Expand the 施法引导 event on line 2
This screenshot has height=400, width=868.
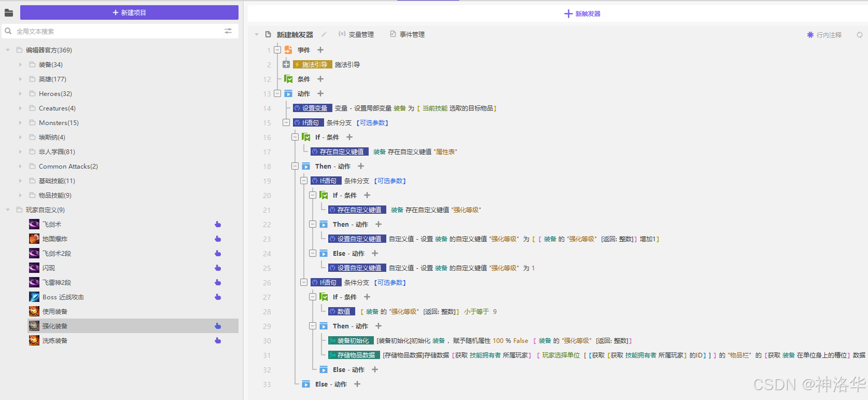[286, 64]
